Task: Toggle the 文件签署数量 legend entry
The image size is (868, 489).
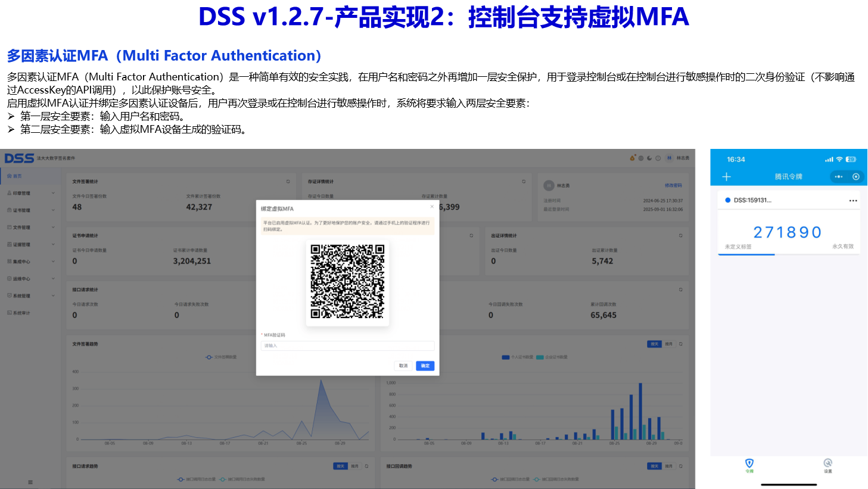Action: click(221, 357)
